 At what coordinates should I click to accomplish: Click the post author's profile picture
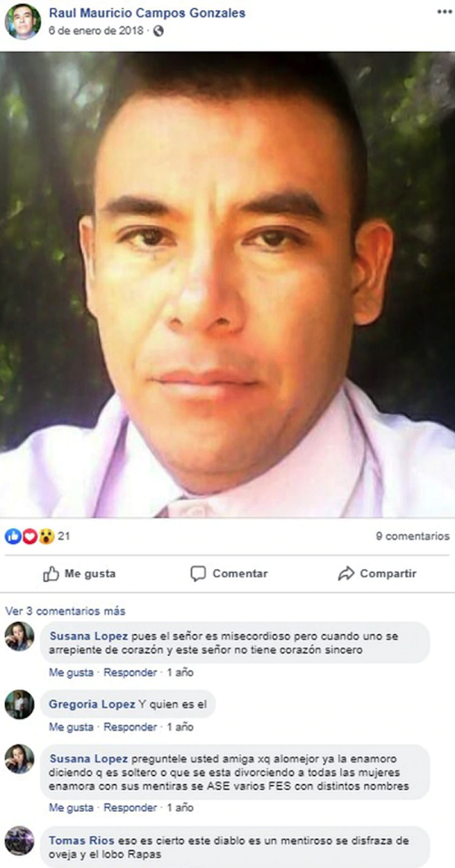23,22
